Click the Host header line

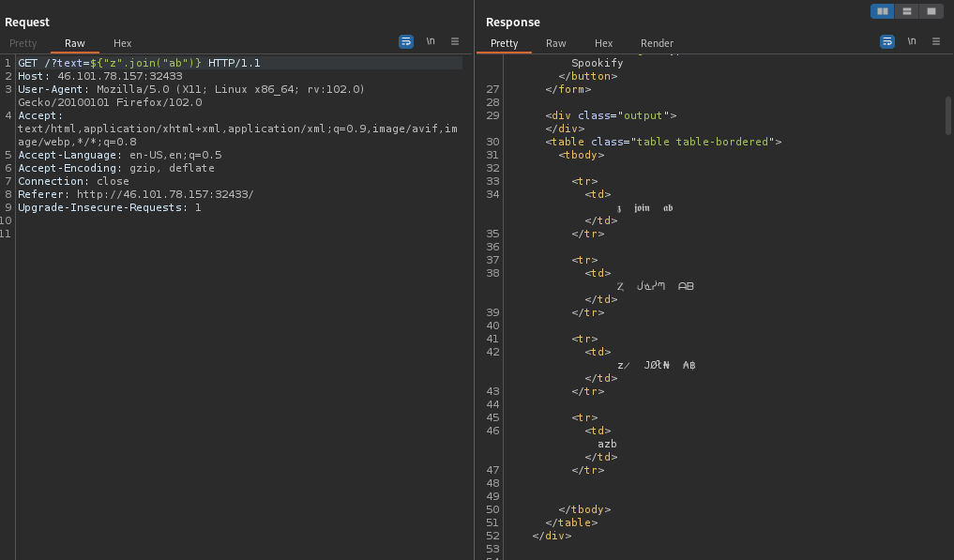pos(100,76)
